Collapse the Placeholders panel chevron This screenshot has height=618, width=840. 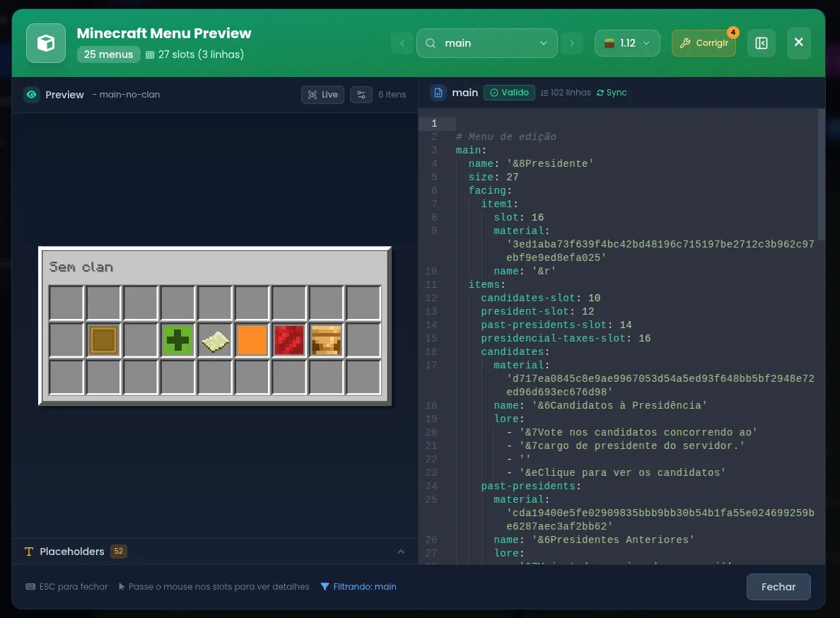tap(401, 552)
